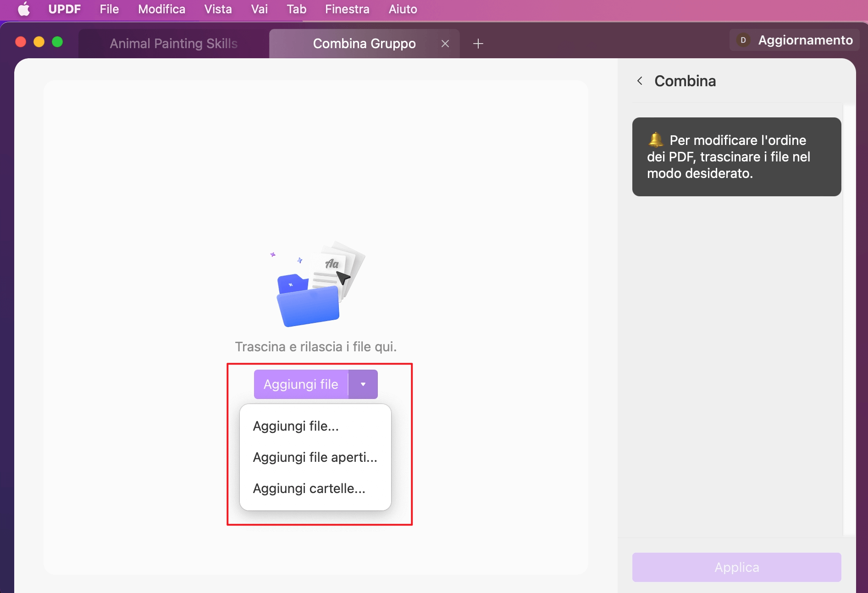Open the File menu

pyautogui.click(x=109, y=9)
